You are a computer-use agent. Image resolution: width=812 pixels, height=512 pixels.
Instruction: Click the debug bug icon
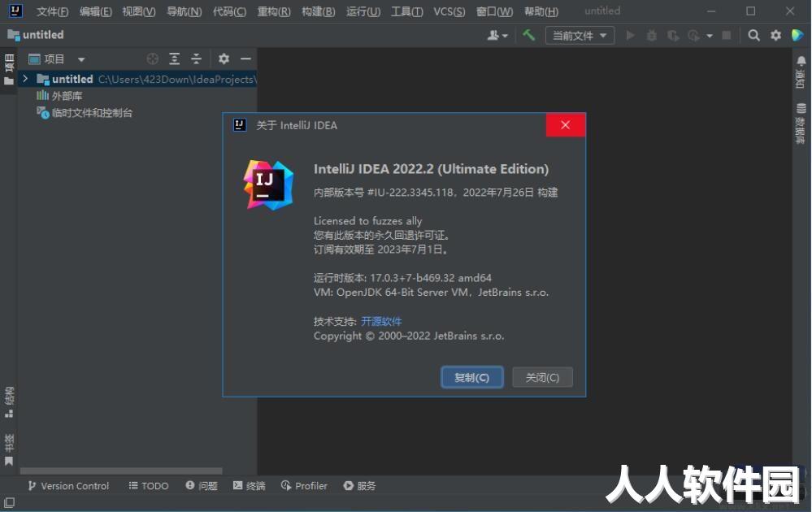pos(651,35)
